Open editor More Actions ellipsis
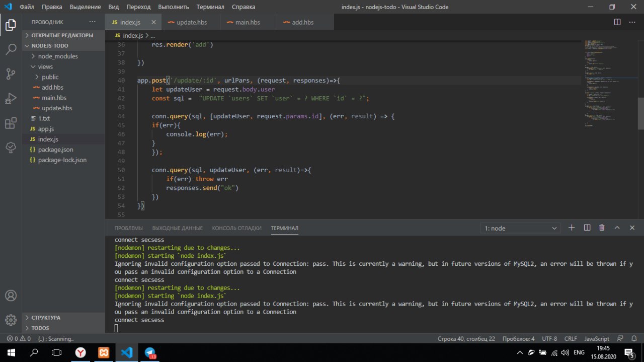Image resolution: width=644 pixels, height=362 pixels. point(632,22)
